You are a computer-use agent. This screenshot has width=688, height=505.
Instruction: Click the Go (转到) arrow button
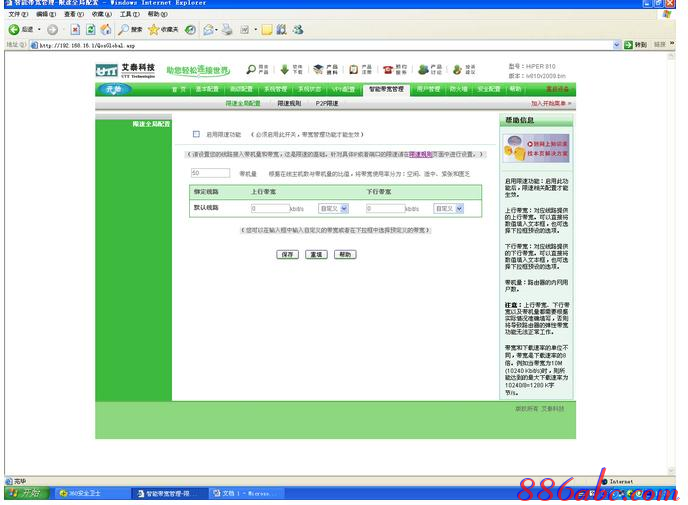pos(634,45)
